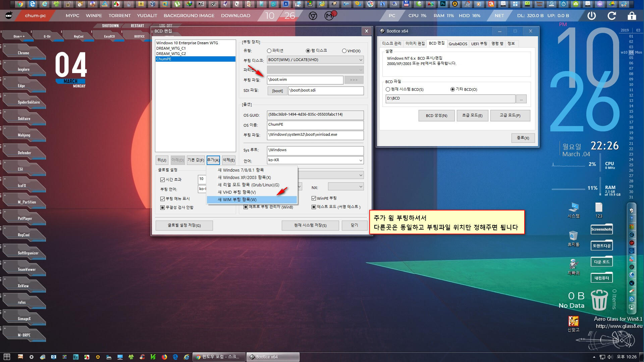Open the Bootice x64 taskbar button
Image resolution: width=644 pixels, height=362 pixels.
click(273, 357)
